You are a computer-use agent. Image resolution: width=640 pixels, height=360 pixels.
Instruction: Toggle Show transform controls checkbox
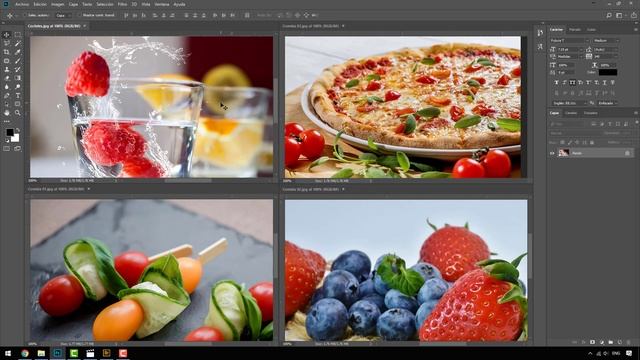coord(79,15)
